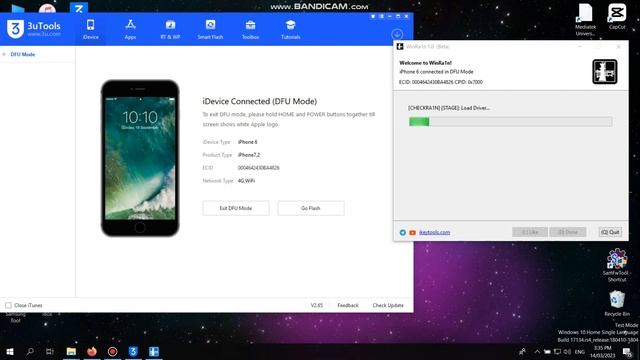Open the notification center icon
Image resolution: width=640 pixels, height=360 pixels.
tap(627, 352)
